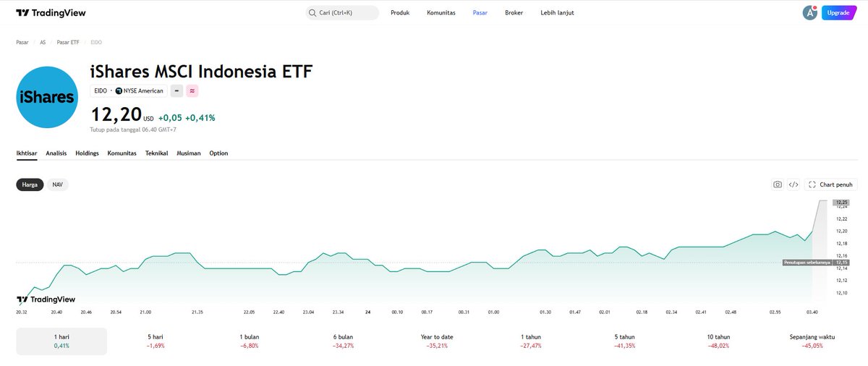
Task: Select the 1 bulan range
Action: 250,341
